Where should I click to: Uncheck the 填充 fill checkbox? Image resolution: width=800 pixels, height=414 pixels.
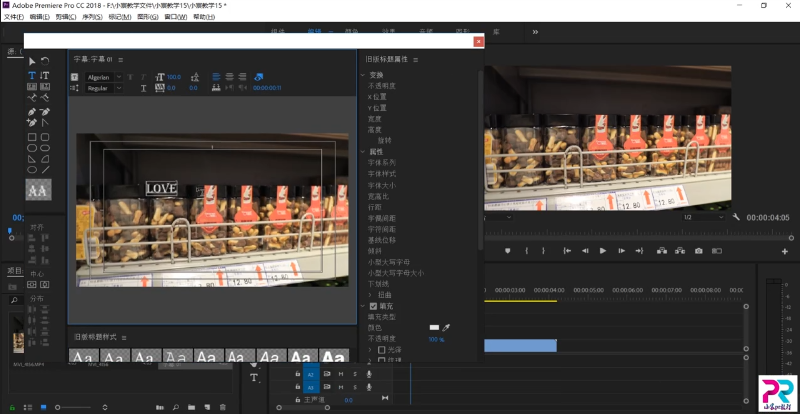(x=373, y=305)
